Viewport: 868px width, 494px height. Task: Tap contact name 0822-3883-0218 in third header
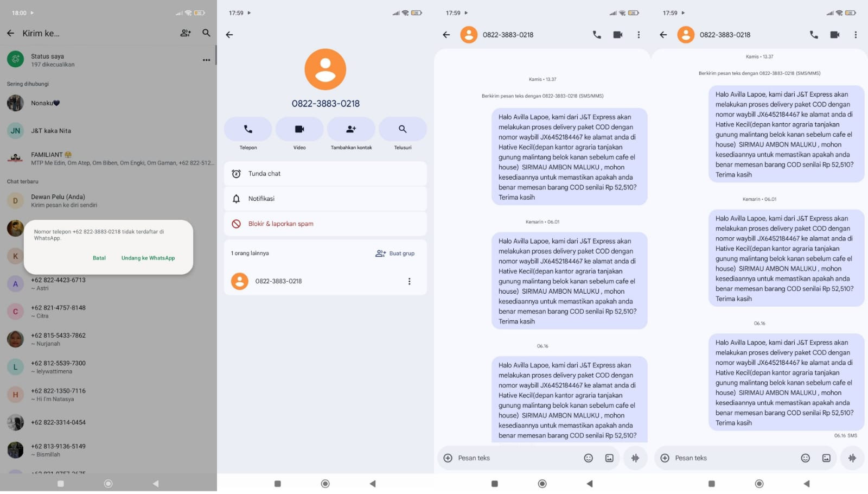point(508,35)
